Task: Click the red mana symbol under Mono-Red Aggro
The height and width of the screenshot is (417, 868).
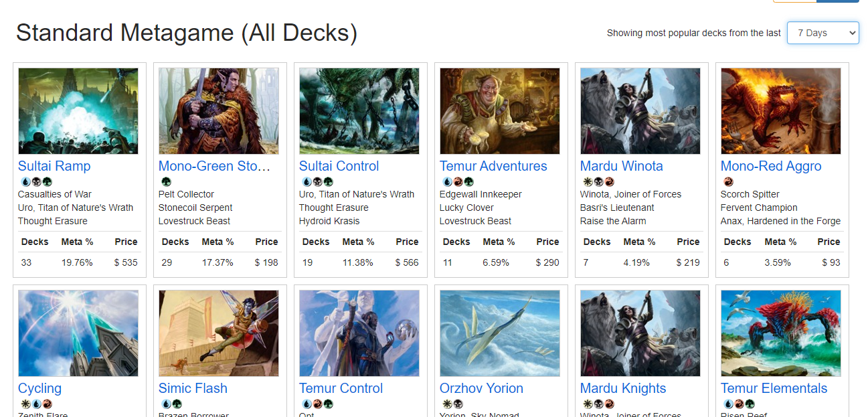Action: (727, 181)
